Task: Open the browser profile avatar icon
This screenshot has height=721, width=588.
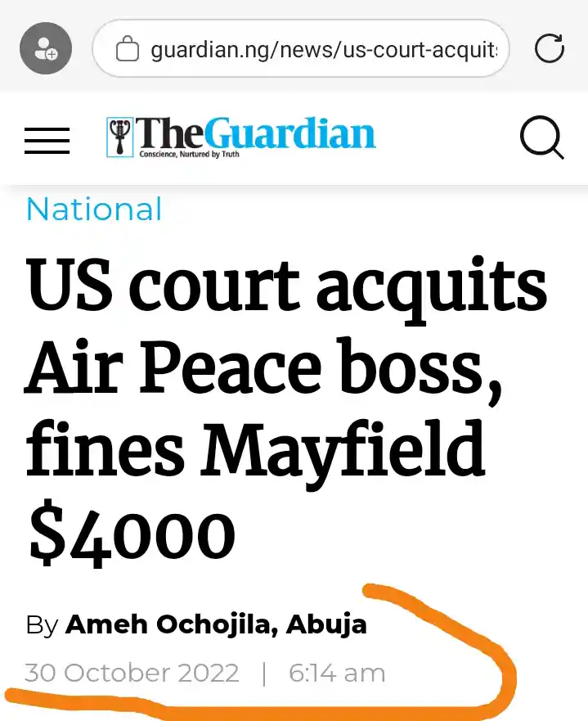Action: [x=45, y=48]
